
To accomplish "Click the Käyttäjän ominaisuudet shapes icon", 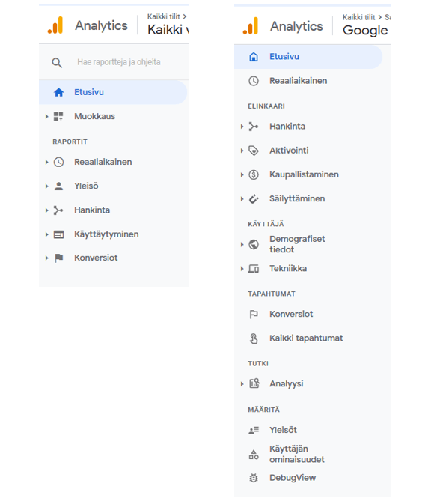I will (x=254, y=455).
